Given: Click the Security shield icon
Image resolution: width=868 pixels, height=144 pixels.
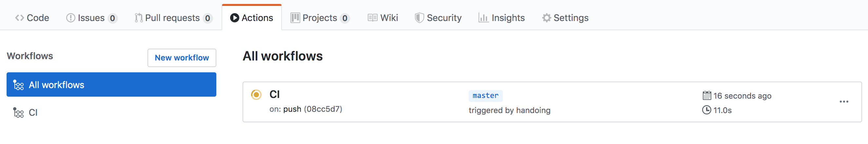Looking at the screenshot, I should click(419, 17).
